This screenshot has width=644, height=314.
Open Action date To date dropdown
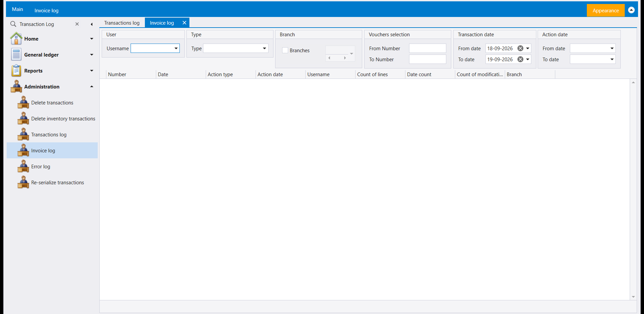(x=612, y=59)
